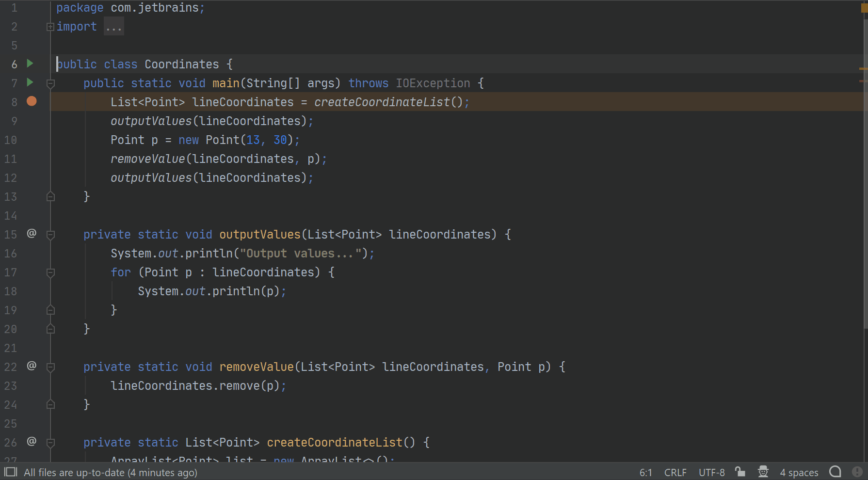This screenshot has width=868, height=480.
Task: Collapse the outputValues method body
Action: [x=50, y=234]
